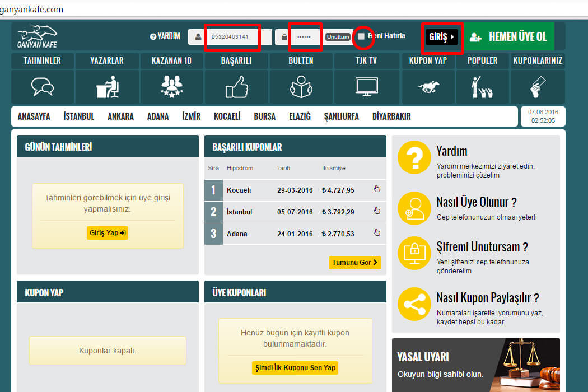Click the password input field

tap(307, 37)
